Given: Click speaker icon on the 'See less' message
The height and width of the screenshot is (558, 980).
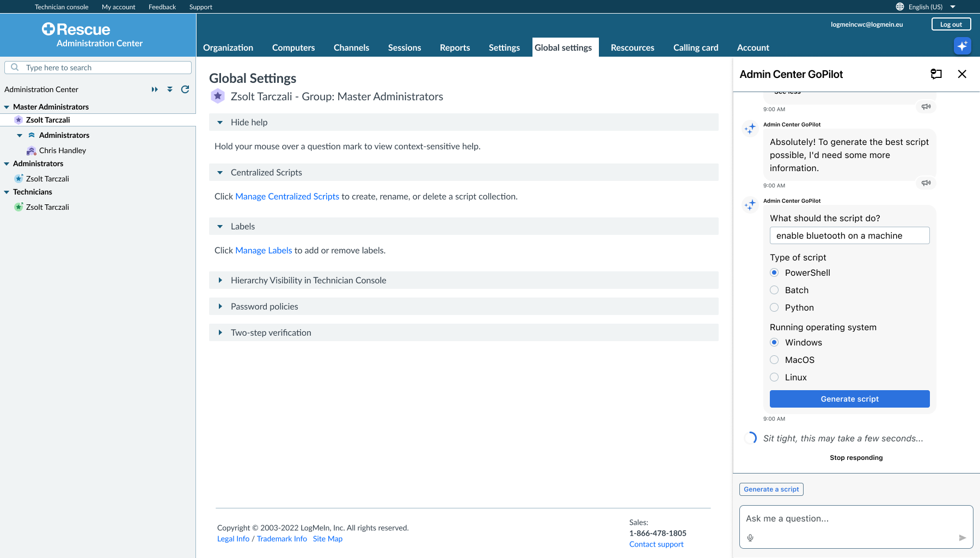Looking at the screenshot, I should tap(926, 106).
